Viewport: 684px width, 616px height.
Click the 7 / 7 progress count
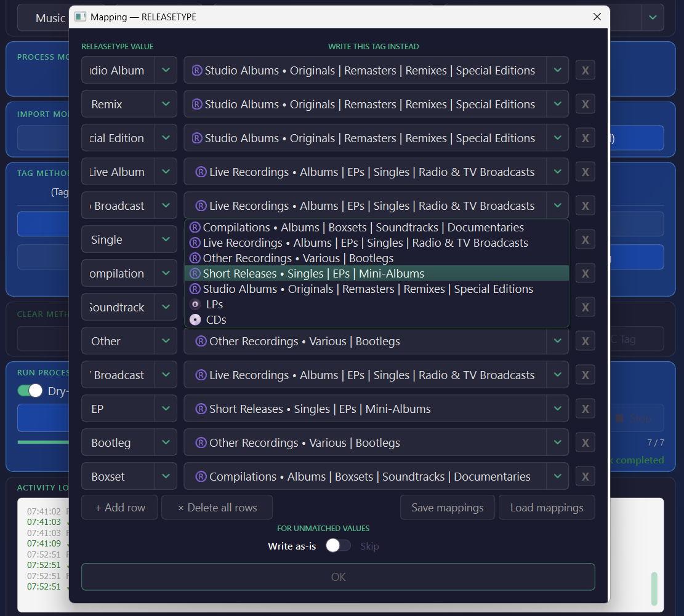(656, 442)
